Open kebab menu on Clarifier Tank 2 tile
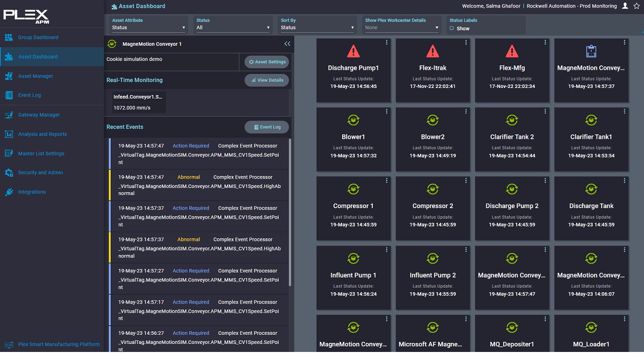This screenshot has height=362, width=644. pyautogui.click(x=545, y=112)
